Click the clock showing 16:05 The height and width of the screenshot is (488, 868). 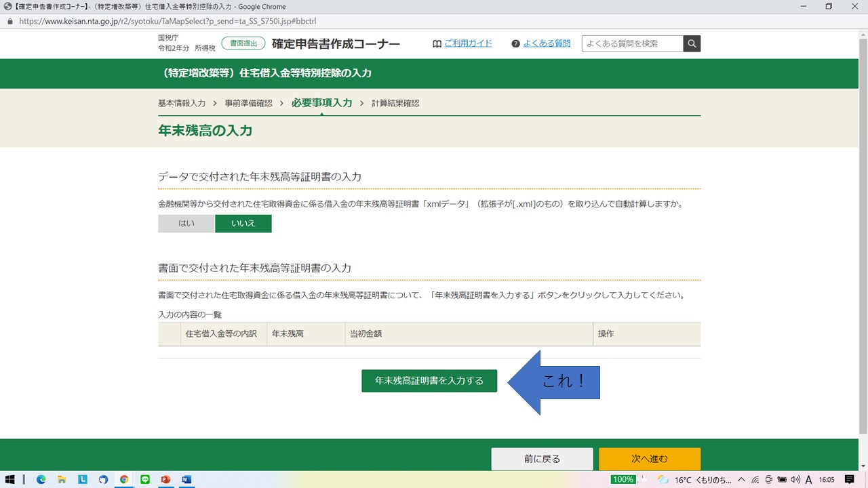[827, 480]
